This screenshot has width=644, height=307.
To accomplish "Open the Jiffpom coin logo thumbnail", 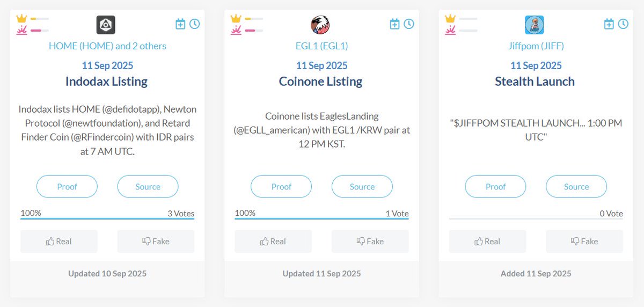I will tap(535, 25).
